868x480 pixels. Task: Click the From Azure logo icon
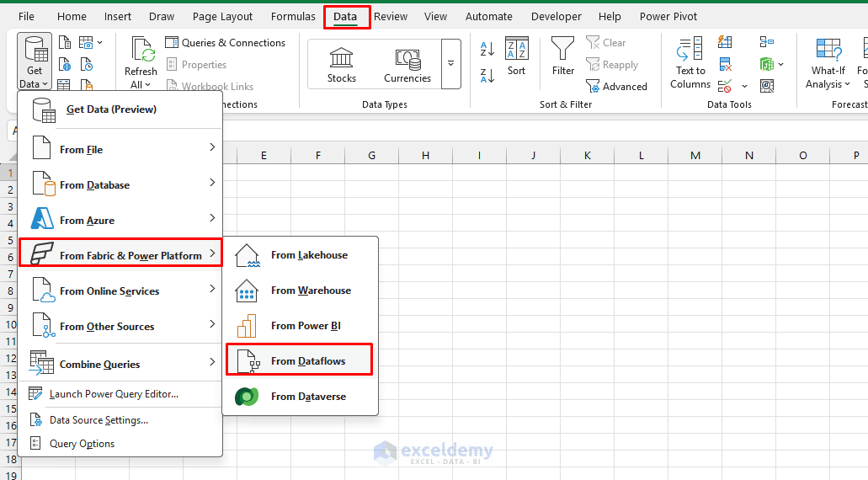42,218
